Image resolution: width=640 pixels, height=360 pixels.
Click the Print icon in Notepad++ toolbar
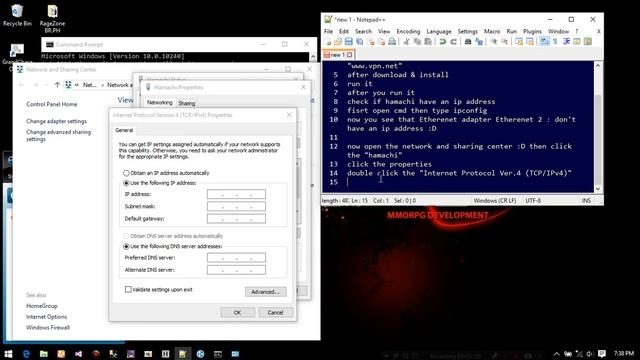(x=392, y=41)
